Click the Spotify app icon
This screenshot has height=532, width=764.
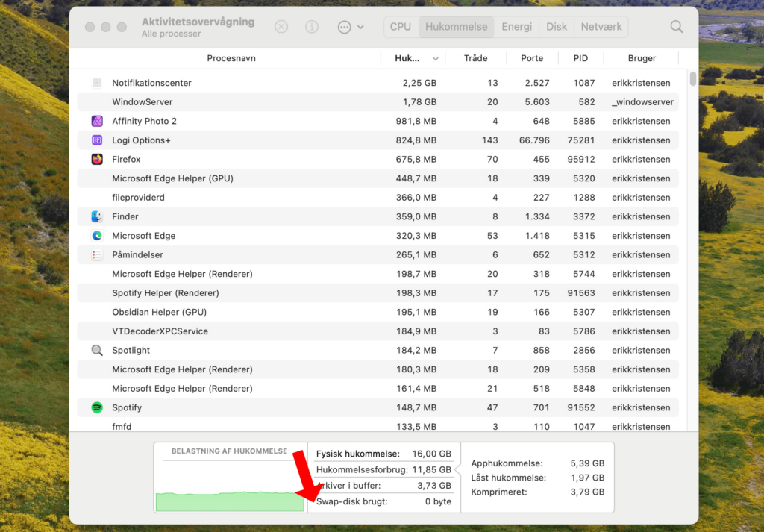click(x=97, y=407)
